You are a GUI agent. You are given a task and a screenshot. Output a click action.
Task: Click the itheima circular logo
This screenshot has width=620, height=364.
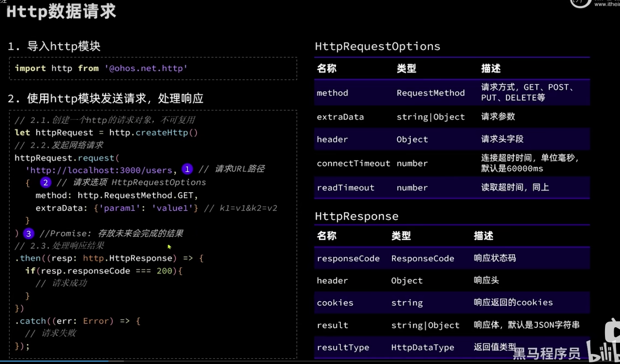580,3
